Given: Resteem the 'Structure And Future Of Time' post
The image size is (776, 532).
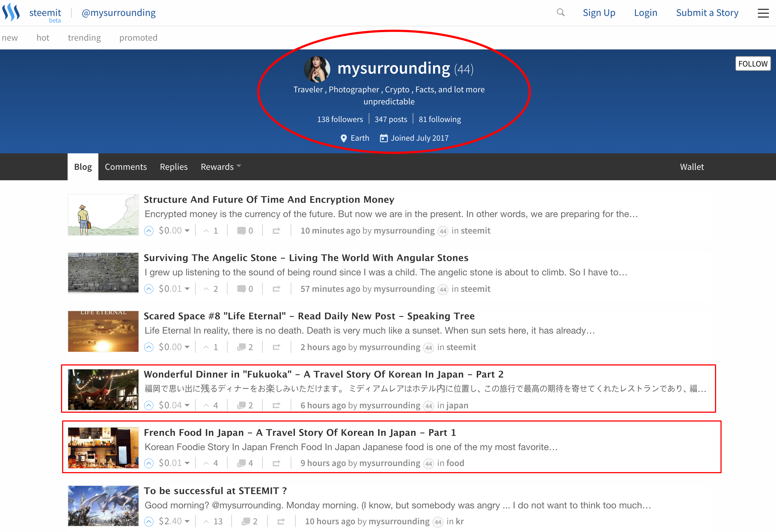Looking at the screenshot, I should pyautogui.click(x=276, y=231).
